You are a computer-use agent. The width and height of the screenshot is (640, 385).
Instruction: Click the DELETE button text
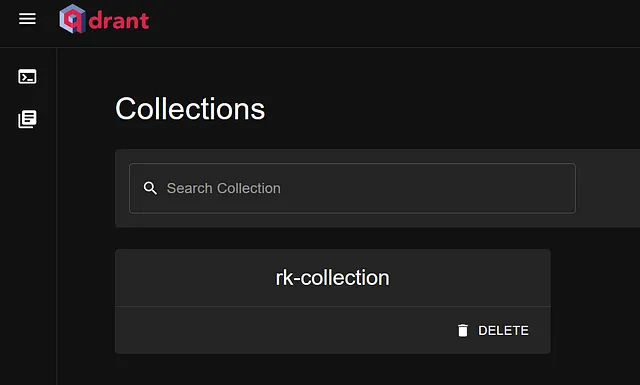coord(503,330)
